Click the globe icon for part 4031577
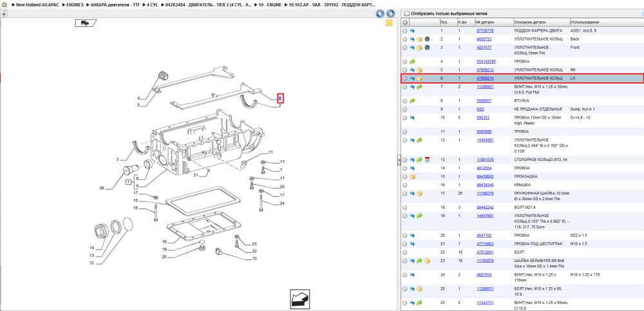The height and width of the screenshot is (311, 644). (427, 48)
